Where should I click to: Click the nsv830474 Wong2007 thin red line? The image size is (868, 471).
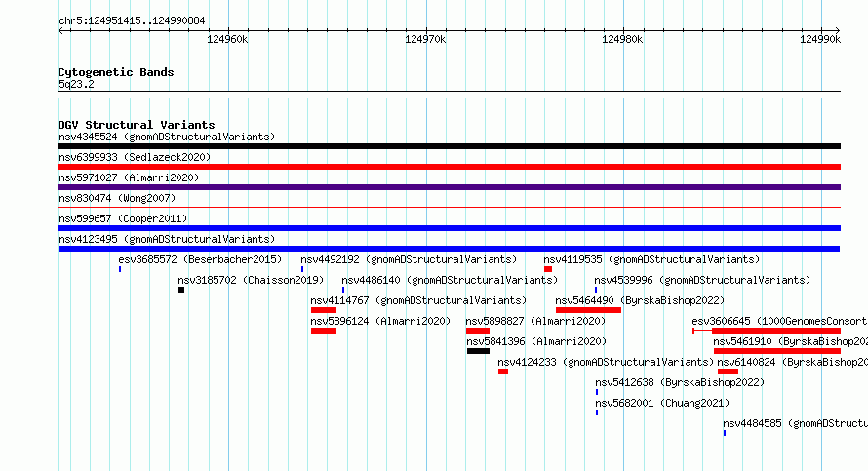[449, 208]
